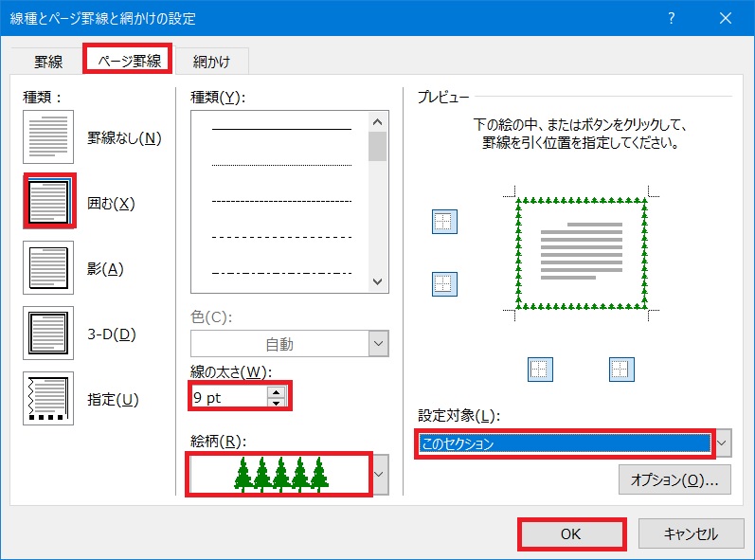Select the 3-D border setting icon

click(48, 333)
